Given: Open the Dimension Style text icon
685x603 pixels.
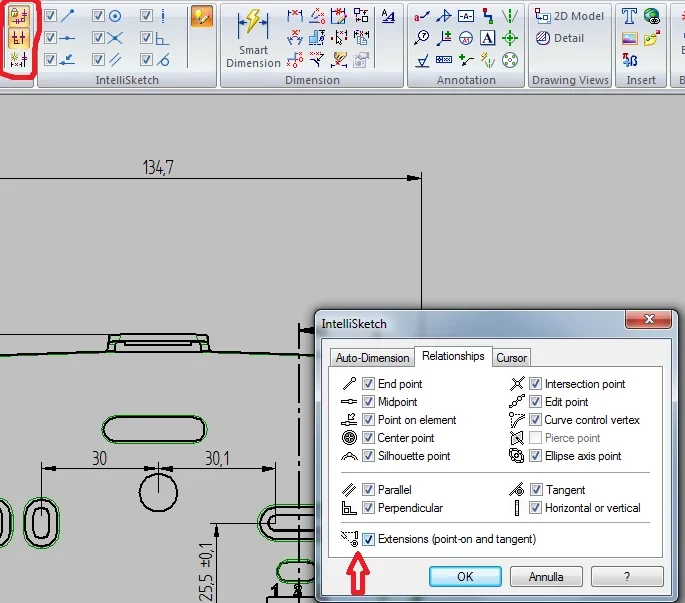Looking at the screenshot, I should coord(387,16).
